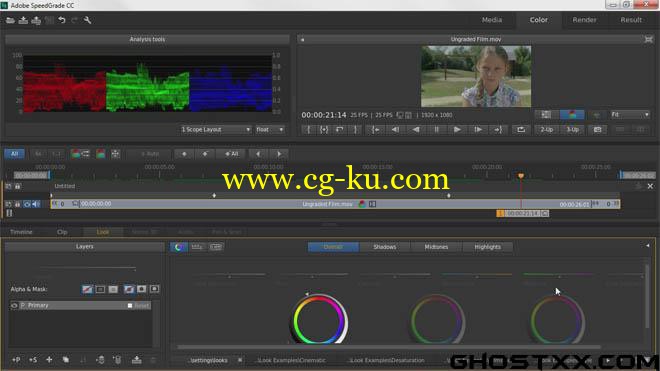This screenshot has height=371, width=660.
Task: Switch to the Result tab
Action: point(631,20)
